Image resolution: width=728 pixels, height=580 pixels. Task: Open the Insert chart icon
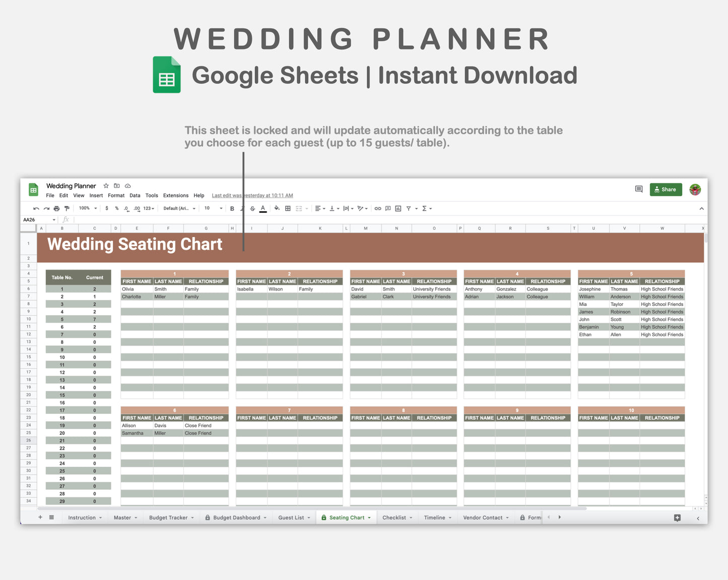pyautogui.click(x=397, y=208)
